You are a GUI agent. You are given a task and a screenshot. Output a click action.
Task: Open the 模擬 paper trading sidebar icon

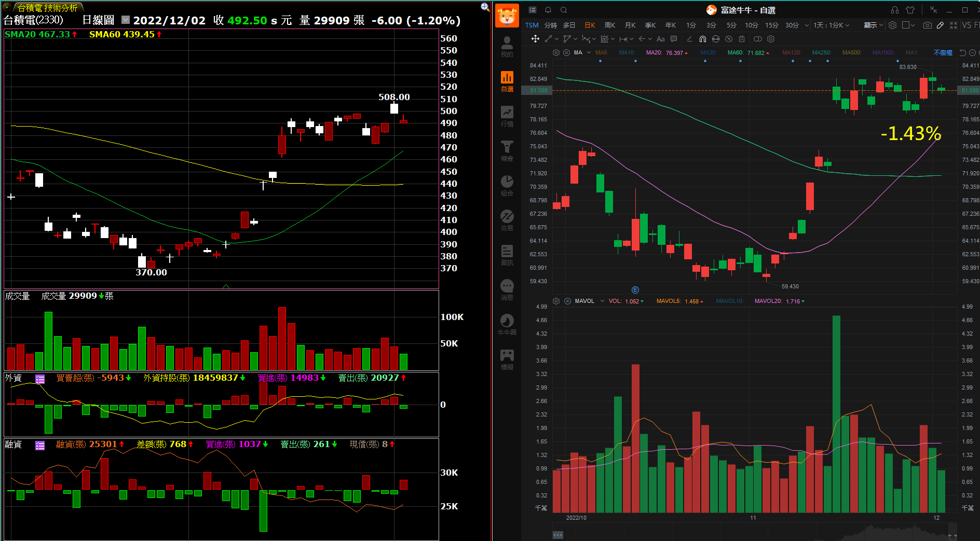point(507,359)
